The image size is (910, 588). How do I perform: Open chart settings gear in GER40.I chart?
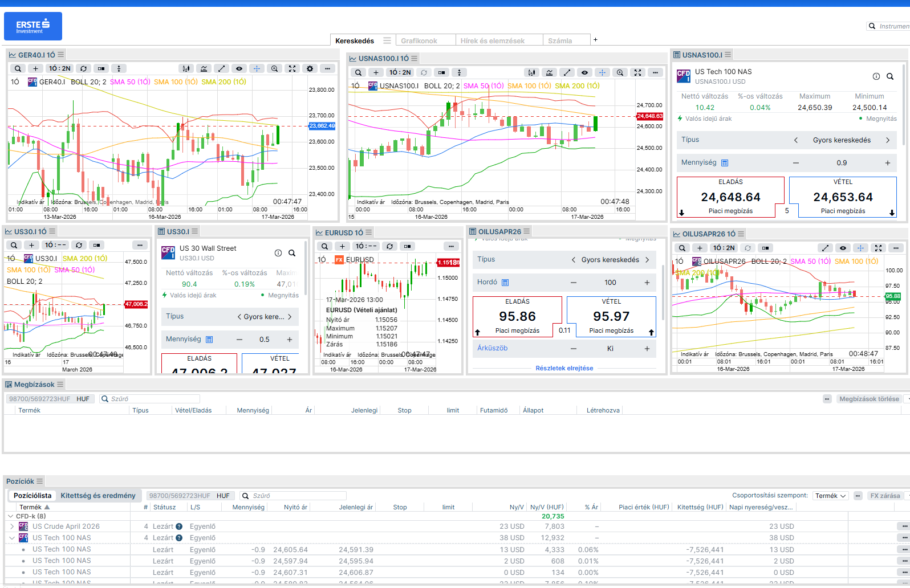[310, 68]
